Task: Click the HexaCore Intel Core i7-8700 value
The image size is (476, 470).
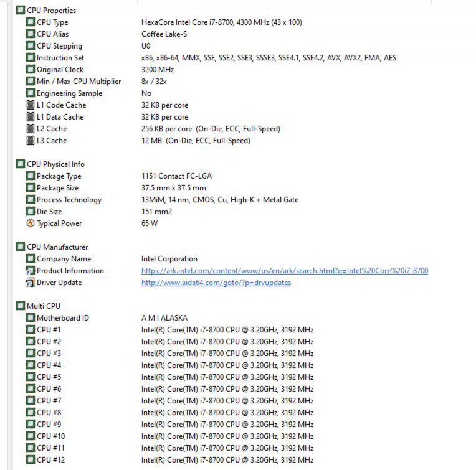Action: pos(222,22)
